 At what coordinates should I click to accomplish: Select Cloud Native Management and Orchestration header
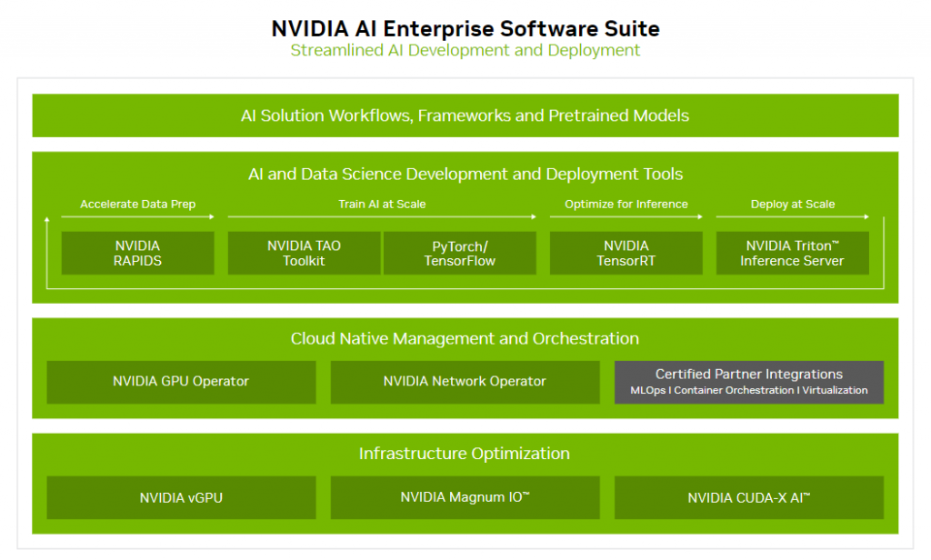[x=465, y=338]
